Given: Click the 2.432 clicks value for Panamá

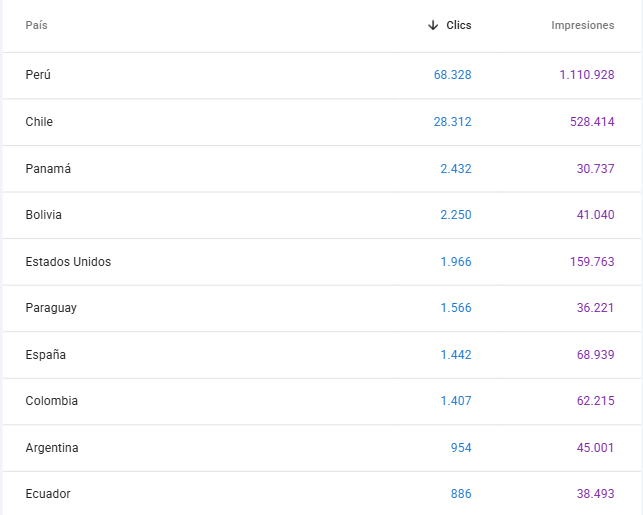Looking at the screenshot, I should [x=456, y=169].
